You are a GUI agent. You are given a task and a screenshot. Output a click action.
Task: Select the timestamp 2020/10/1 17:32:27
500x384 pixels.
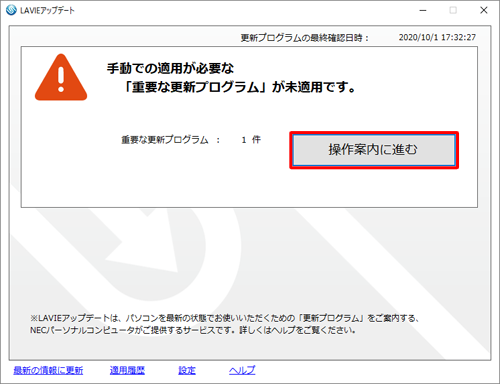coord(437,37)
